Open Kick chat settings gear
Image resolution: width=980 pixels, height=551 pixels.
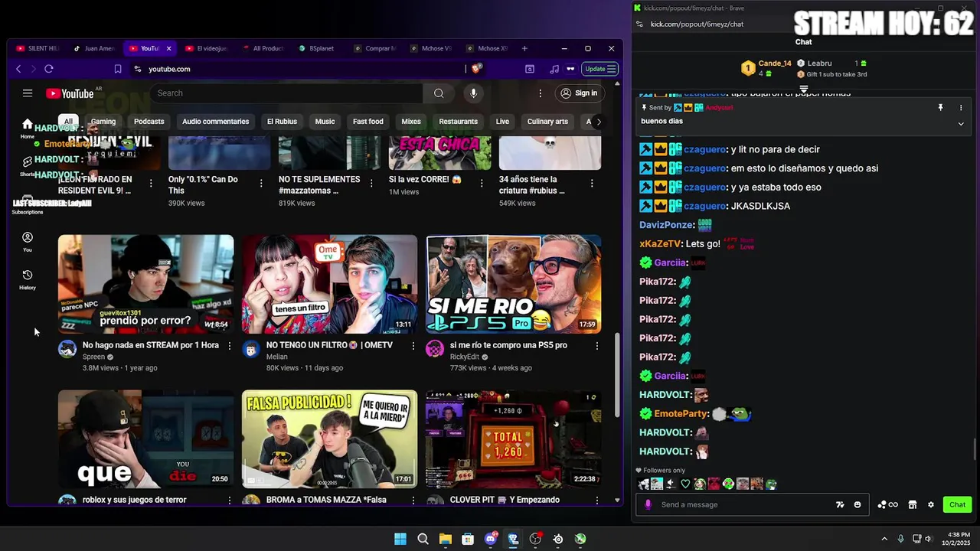pyautogui.click(x=931, y=504)
